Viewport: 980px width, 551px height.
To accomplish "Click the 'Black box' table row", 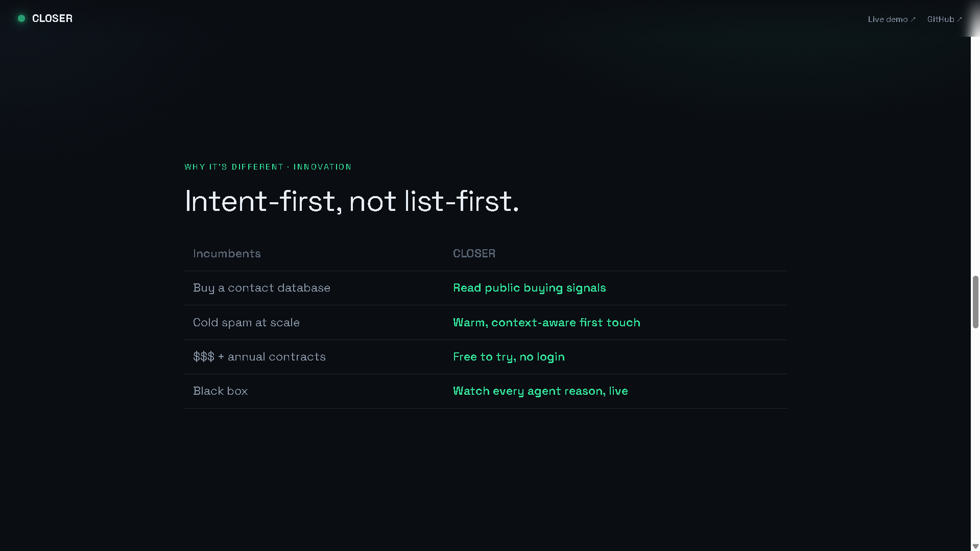I will coord(485,391).
